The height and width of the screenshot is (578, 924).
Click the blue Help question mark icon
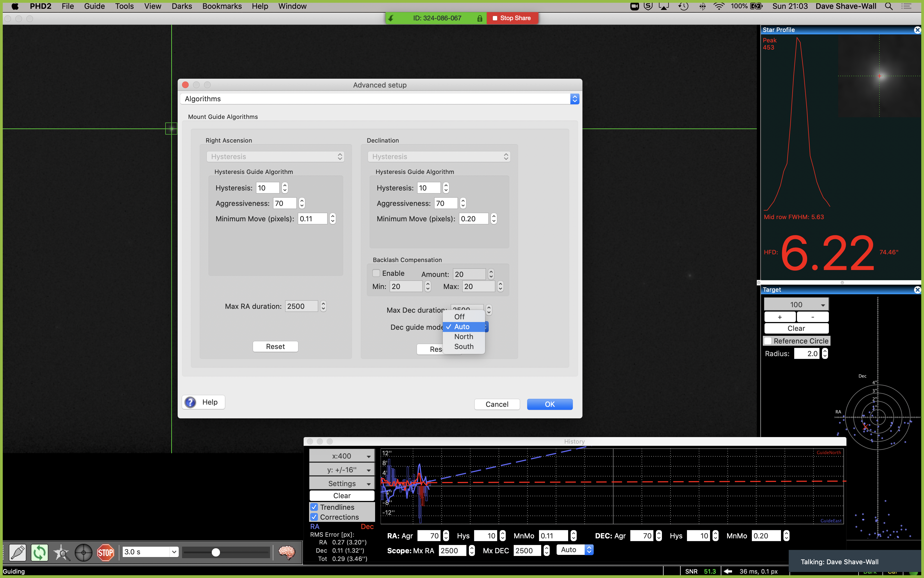coord(191,402)
